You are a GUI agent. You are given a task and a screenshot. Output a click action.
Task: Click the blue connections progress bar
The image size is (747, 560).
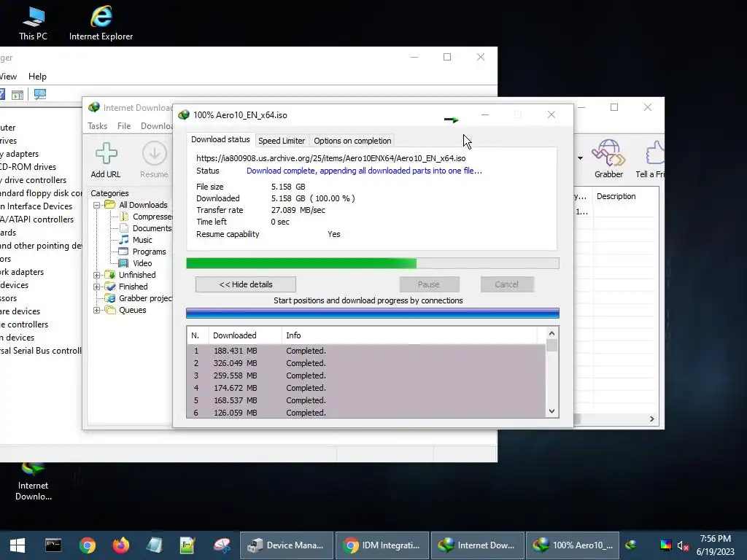[x=373, y=313]
